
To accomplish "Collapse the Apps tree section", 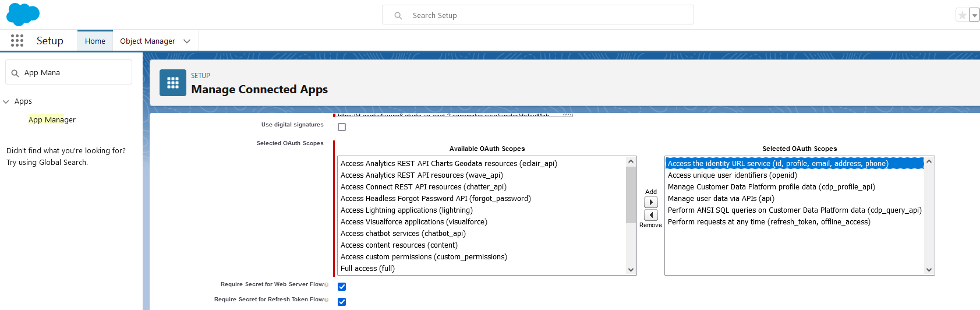I will pos(6,102).
